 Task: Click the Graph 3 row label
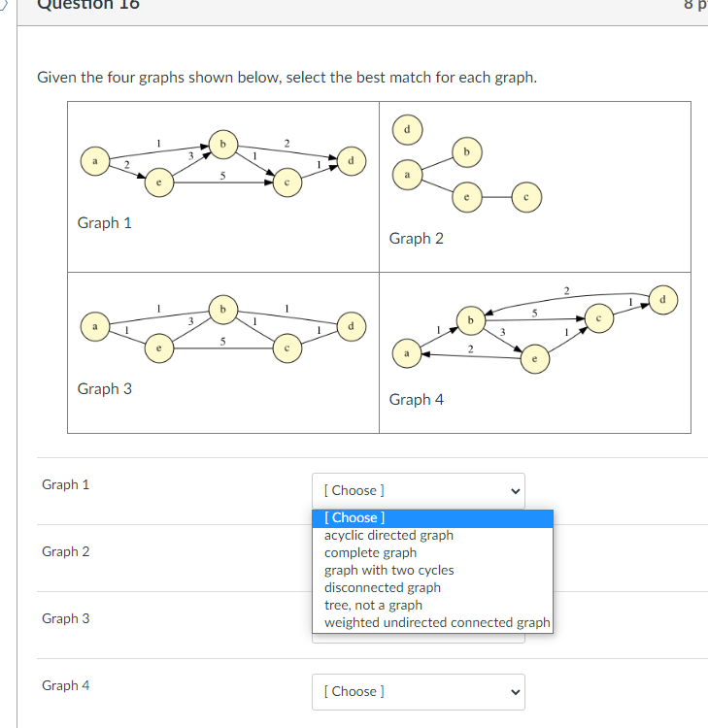(x=65, y=618)
